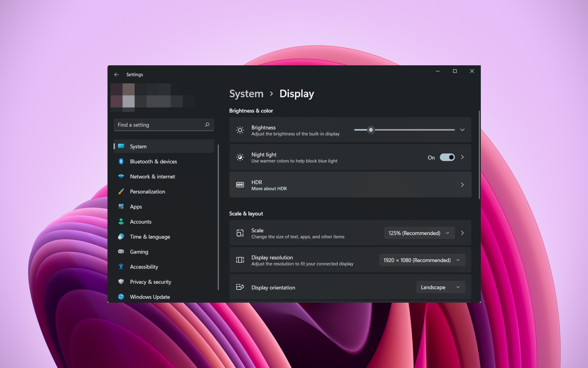Select the Display orientation dropdown
Screen dimensions: 588x368
[x=440, y=287]
